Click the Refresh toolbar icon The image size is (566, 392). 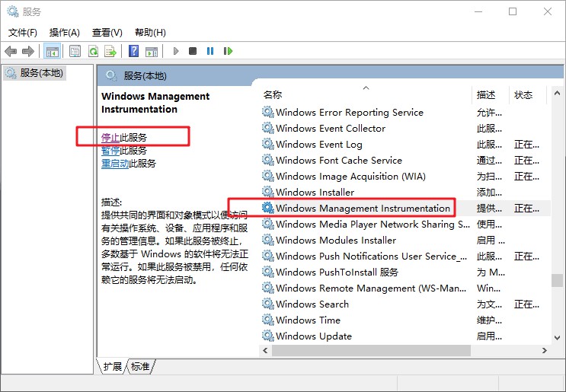click(93, 51)
